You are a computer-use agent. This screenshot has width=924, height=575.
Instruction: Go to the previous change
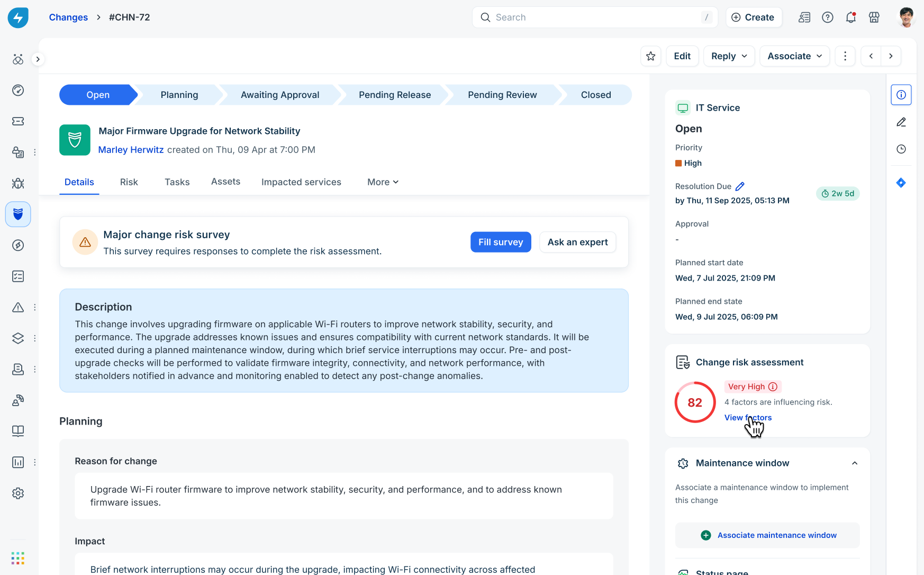(x=871, y=56)
